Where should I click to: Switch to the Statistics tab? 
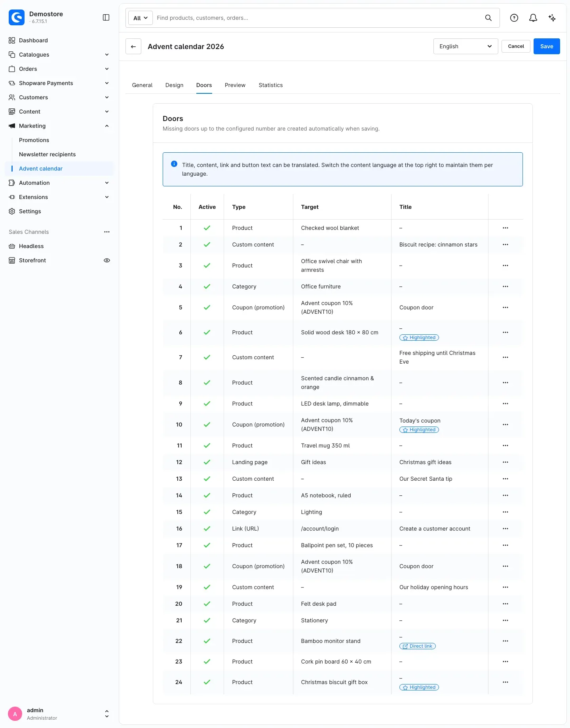point(271,85)
